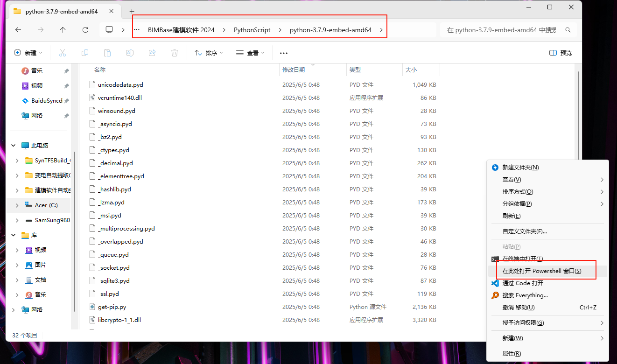Expand the 图片 library node
The image size is (617, 364).
pyautogui.click(x=17, y=265)
